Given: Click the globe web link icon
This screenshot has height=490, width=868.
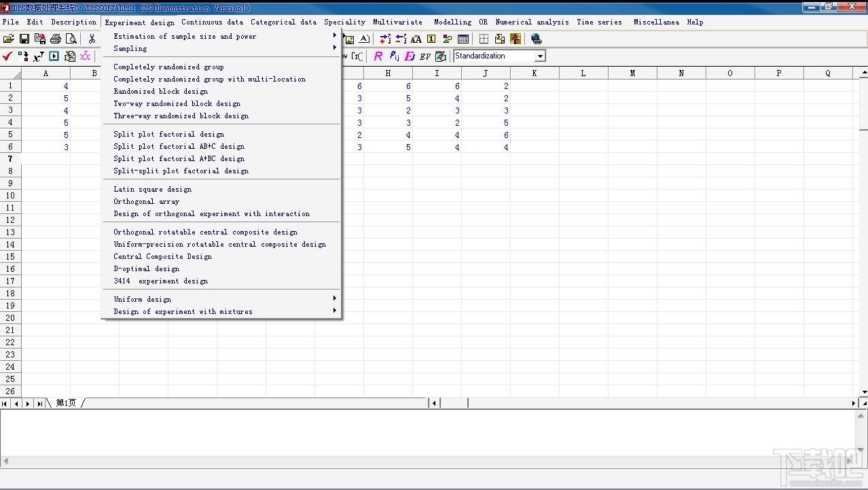Looking at the screenshot, I should 537,39.
